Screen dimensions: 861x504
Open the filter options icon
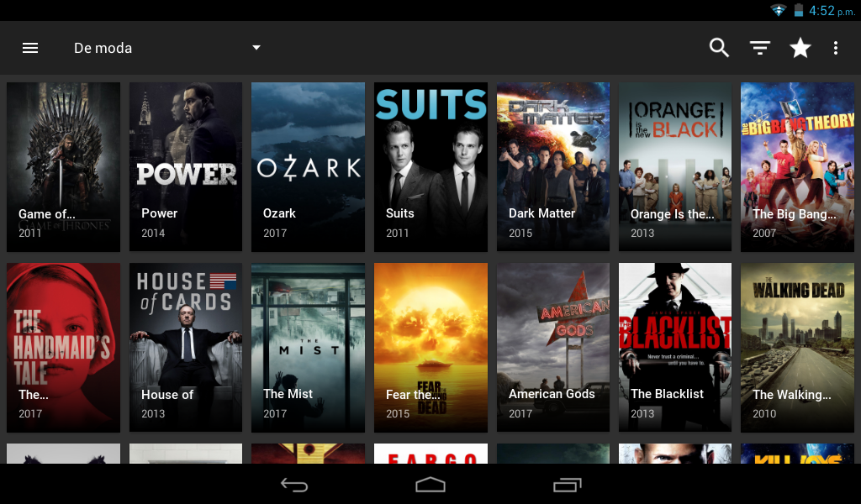[x=759, y=48]
